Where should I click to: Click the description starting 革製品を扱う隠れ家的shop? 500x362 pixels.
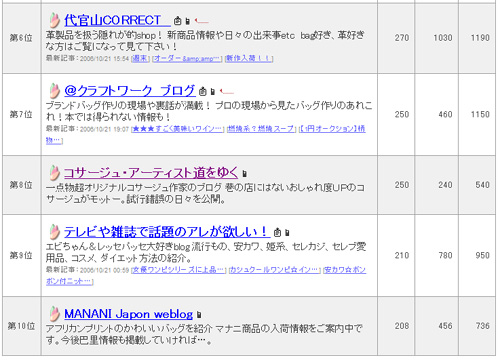[205, 41]
